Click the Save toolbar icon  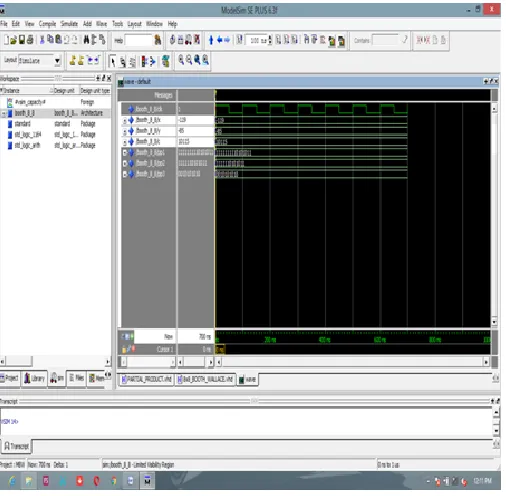pyautogui.click(x=22, y=40)
